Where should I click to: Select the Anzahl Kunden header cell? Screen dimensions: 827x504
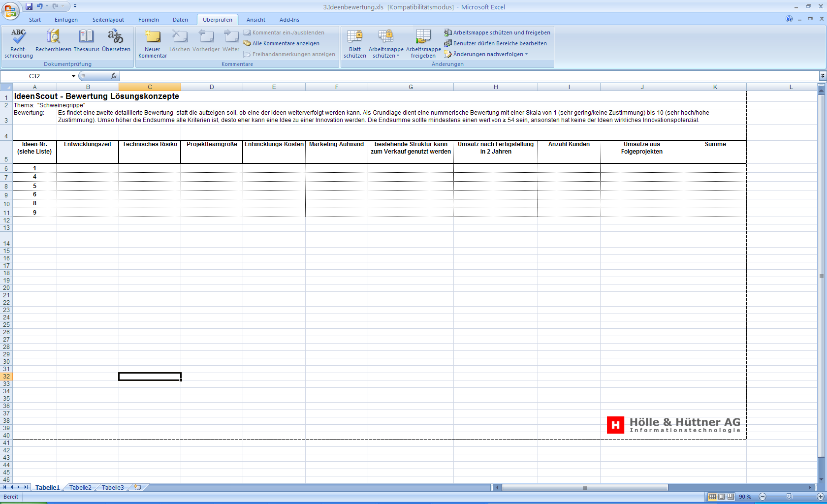tap(569, 152)
